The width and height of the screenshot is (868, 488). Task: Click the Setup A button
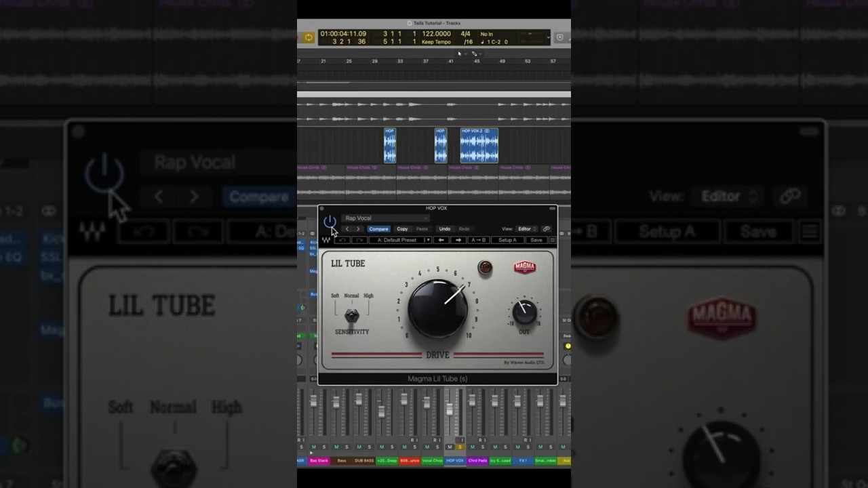pos(508,240)
